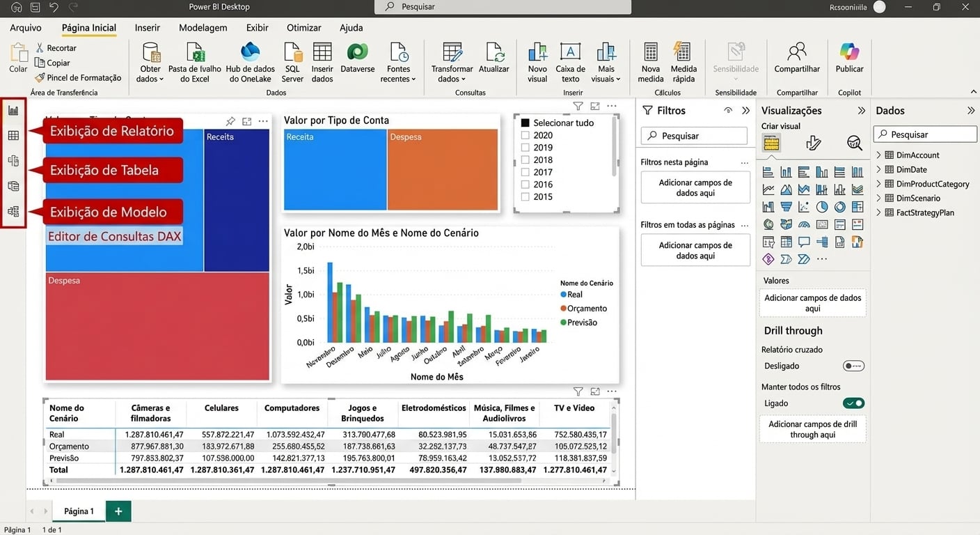This screenshot has width=980, height=535.
Task: Connect using the SQL Server icon
Action: point(292,61)
